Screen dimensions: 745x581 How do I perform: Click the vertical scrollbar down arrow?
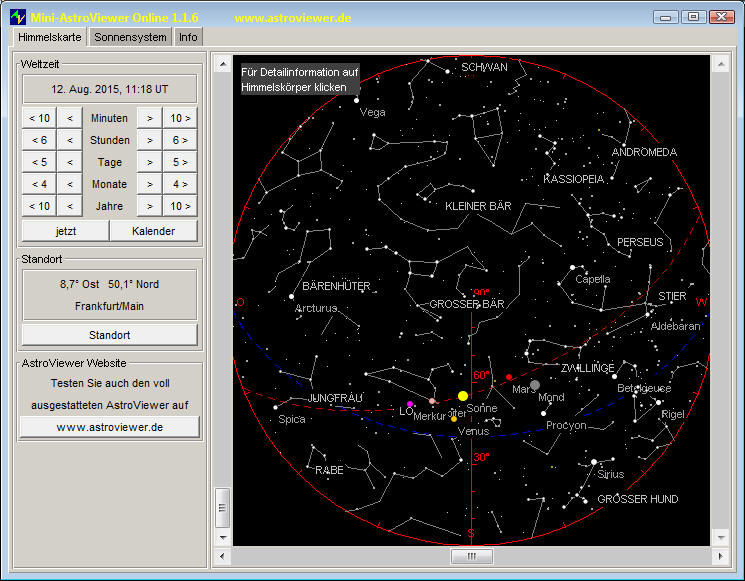tap(719, 535)
